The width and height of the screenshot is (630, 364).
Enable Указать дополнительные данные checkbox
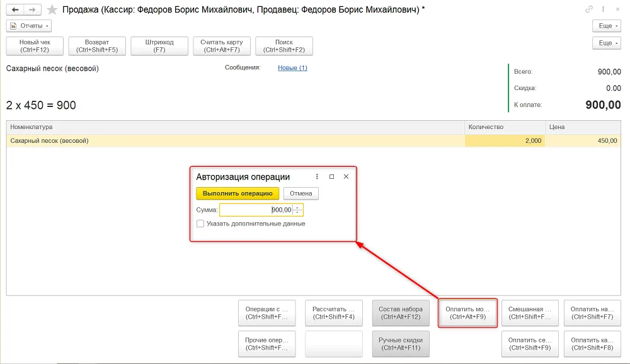200,224
